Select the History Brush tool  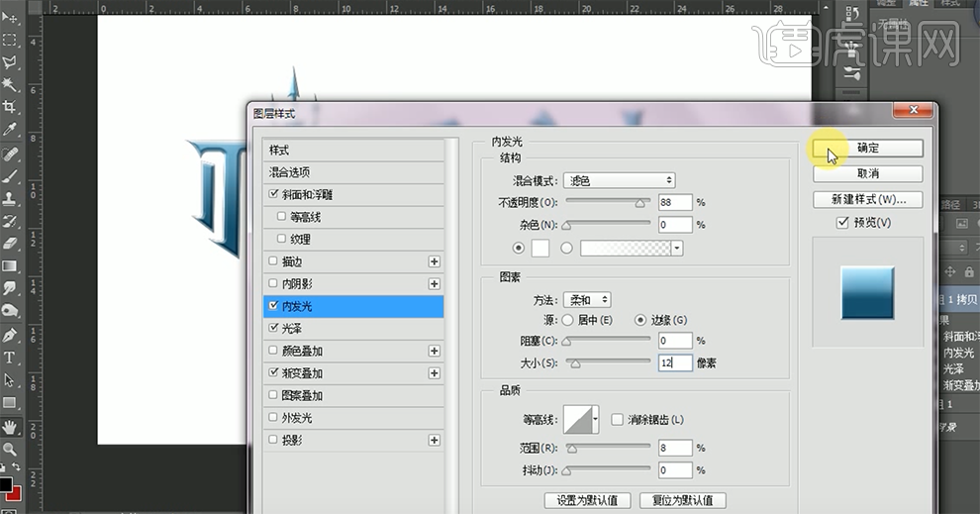coord(9,222)
